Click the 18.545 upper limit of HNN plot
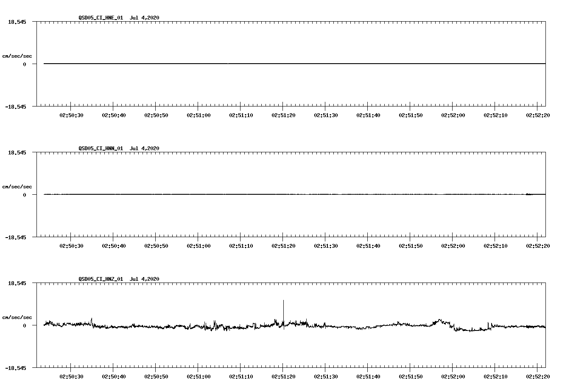The height and width of the screenshot is (392, 576). click(x=17, y=152)
